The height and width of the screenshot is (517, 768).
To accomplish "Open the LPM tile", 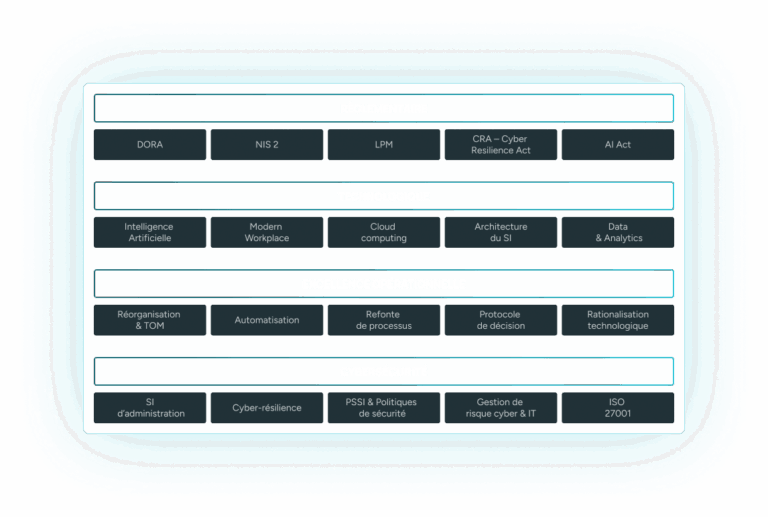I will (x=384, y=145).
